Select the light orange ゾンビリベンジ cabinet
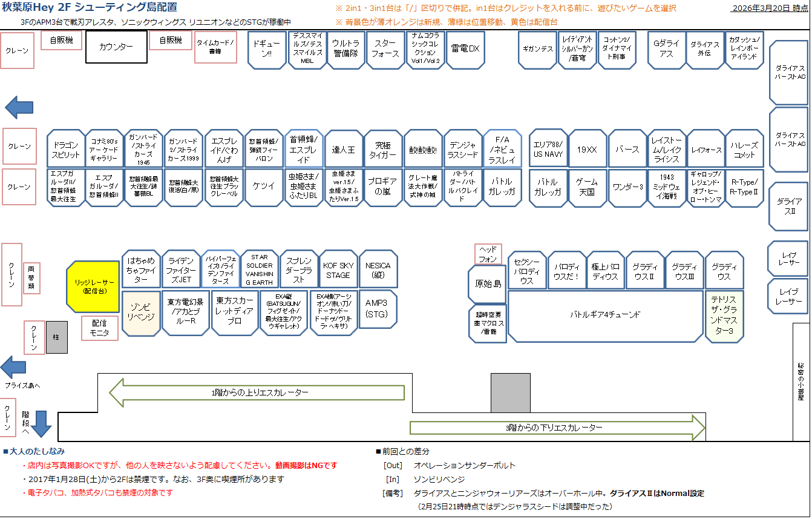Screen dimensions: 812x519 click(x=141, y=313)
